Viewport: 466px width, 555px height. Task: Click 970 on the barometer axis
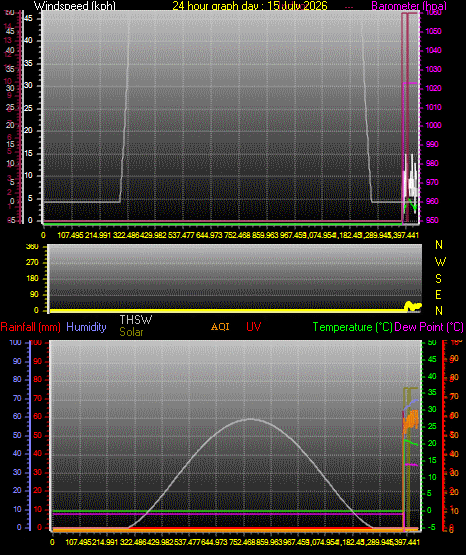pyautogui.click(x=432, y=182)
